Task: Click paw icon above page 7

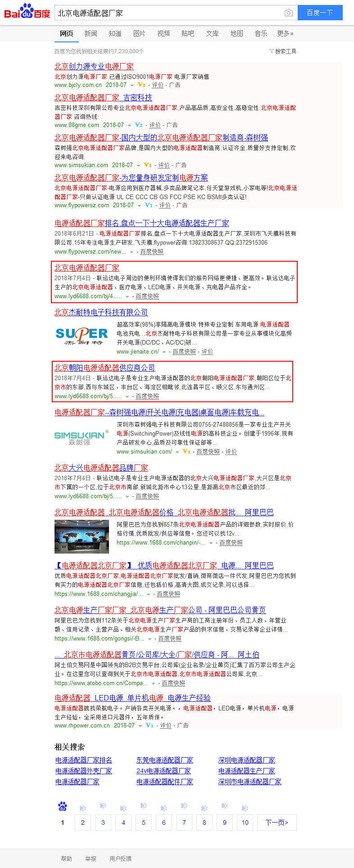Action: tap(184, 806)
